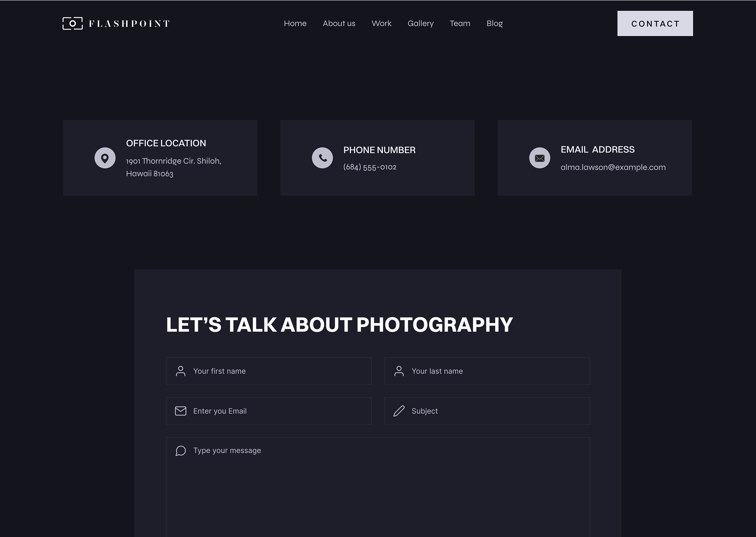Click the pencil icon in Subject field
756x537 pixels.
tap(399, 411)
